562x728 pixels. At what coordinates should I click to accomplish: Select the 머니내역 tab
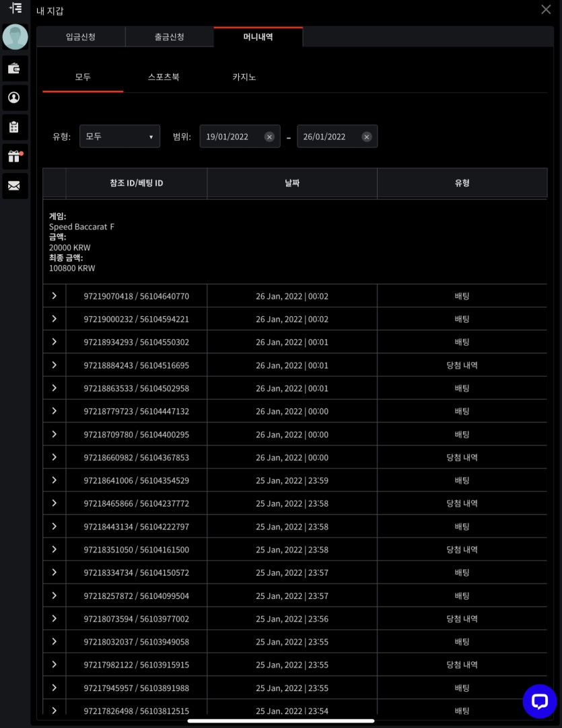click(x=258, y=37)
